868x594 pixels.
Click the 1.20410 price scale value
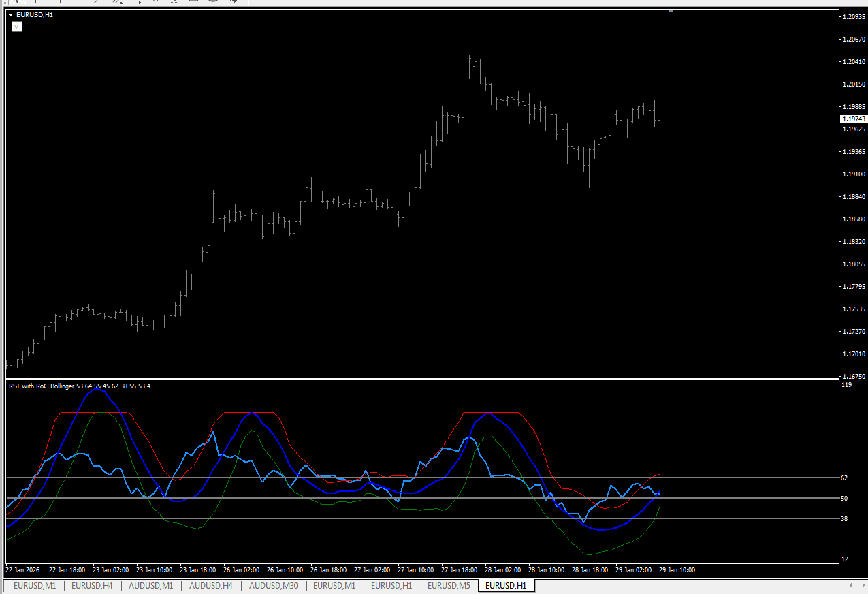(x=854, y=62)
